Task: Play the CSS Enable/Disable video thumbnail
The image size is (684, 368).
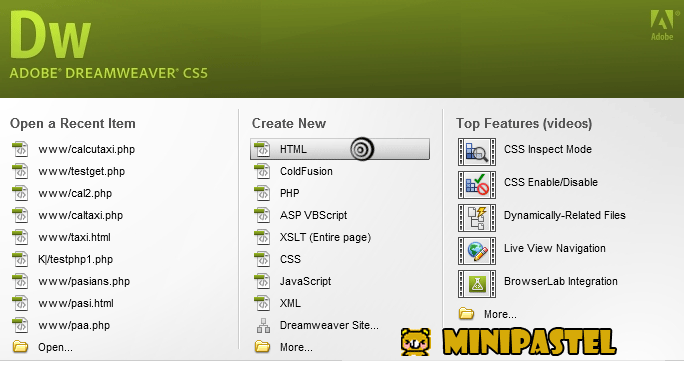Action: pyautogui.click(x=477, y=185)
